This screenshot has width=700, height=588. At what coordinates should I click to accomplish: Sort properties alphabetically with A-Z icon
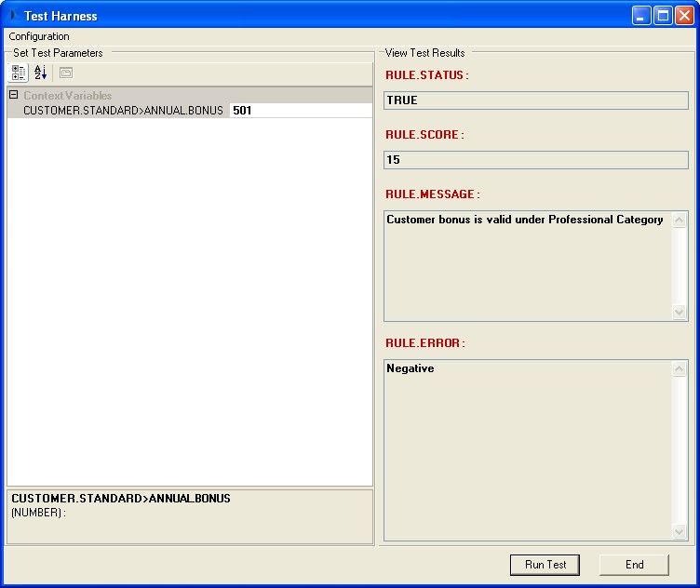tap(41, 73)
